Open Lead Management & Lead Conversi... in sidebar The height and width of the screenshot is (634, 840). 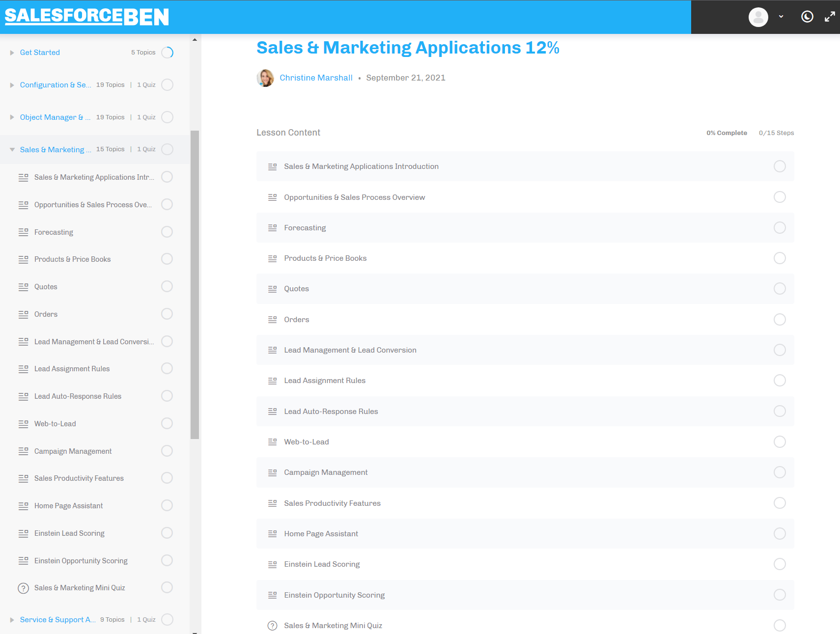point(94,342)
